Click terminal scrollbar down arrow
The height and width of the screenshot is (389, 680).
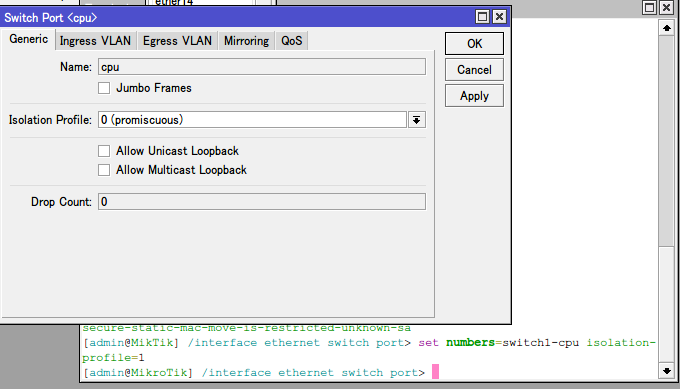(667, 371)
